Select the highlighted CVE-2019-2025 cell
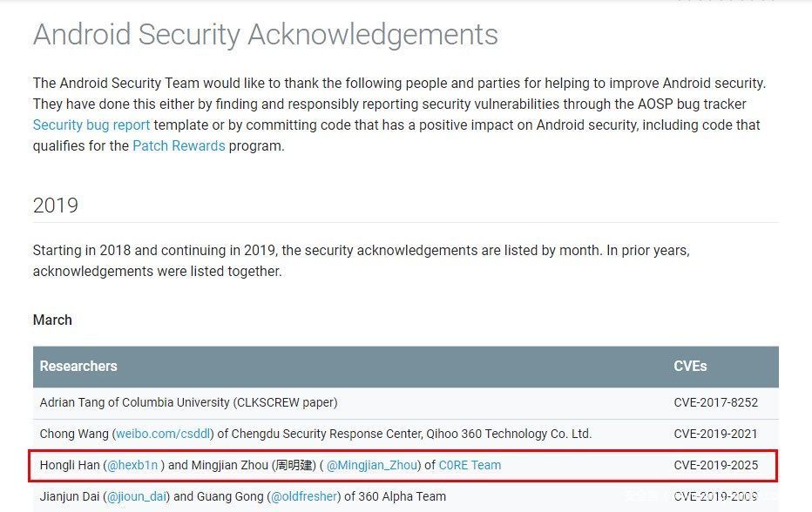 (x=715, y=465)
